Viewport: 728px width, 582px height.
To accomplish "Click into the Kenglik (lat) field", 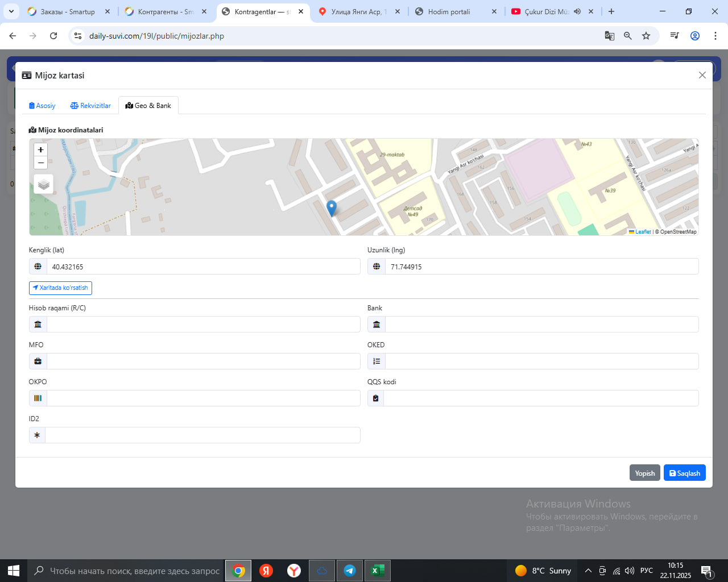I will (x=203, y=267).
